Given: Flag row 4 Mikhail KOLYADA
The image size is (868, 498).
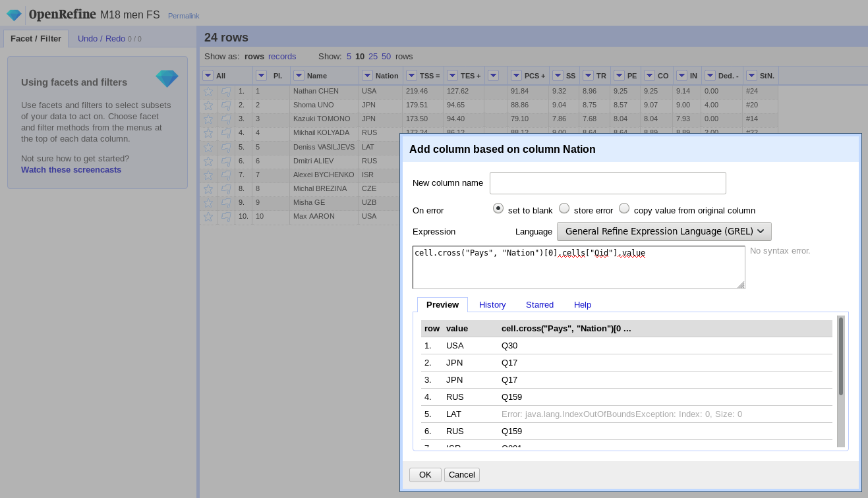Looking at the screenshot, I should pyautogui.click(x=226, y=133).
